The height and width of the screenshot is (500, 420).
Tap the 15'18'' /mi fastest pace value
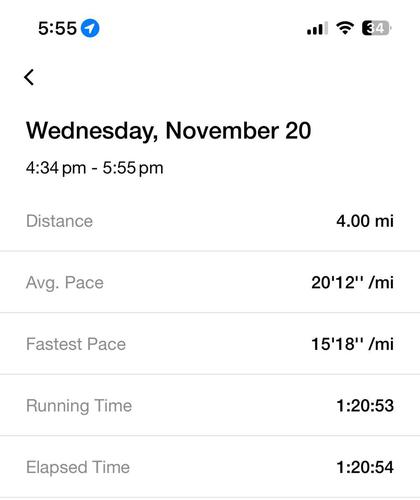[x=352, y=344]
